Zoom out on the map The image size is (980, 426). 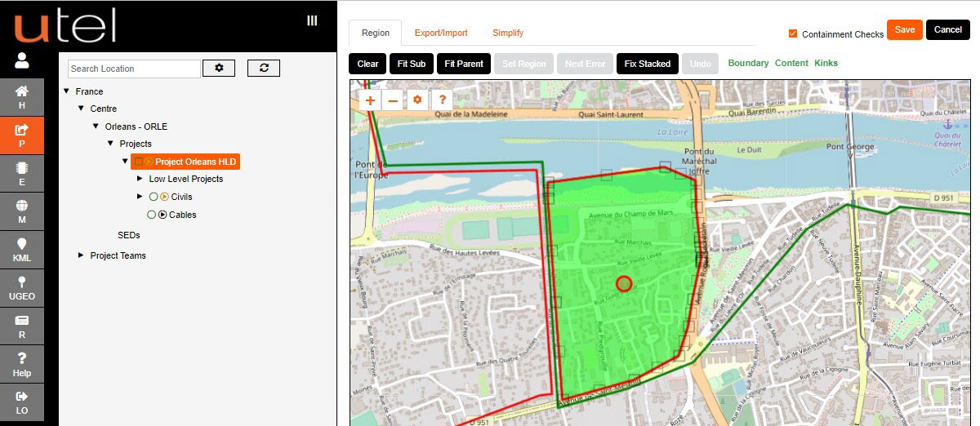coord(393,100)
